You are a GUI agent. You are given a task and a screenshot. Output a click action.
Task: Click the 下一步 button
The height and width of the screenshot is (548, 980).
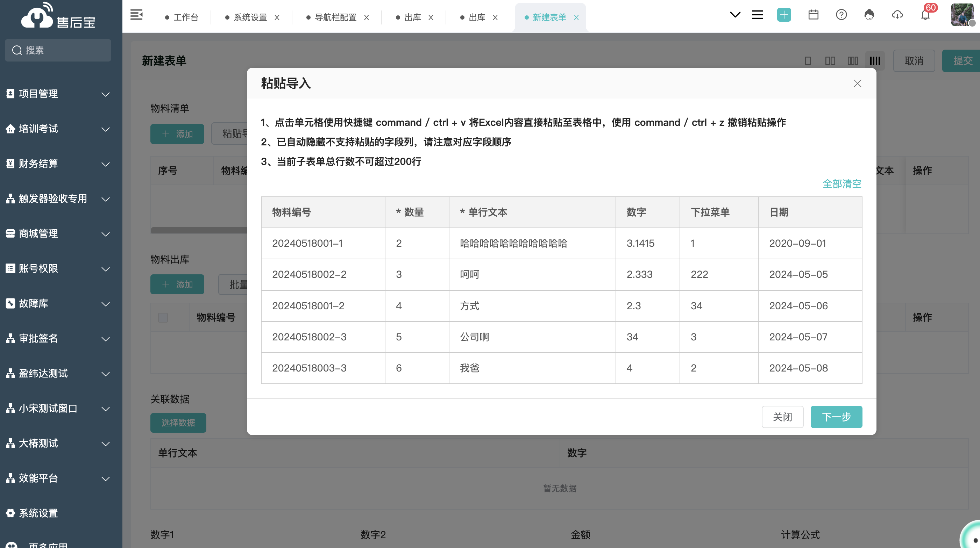(x=836, y=417)
